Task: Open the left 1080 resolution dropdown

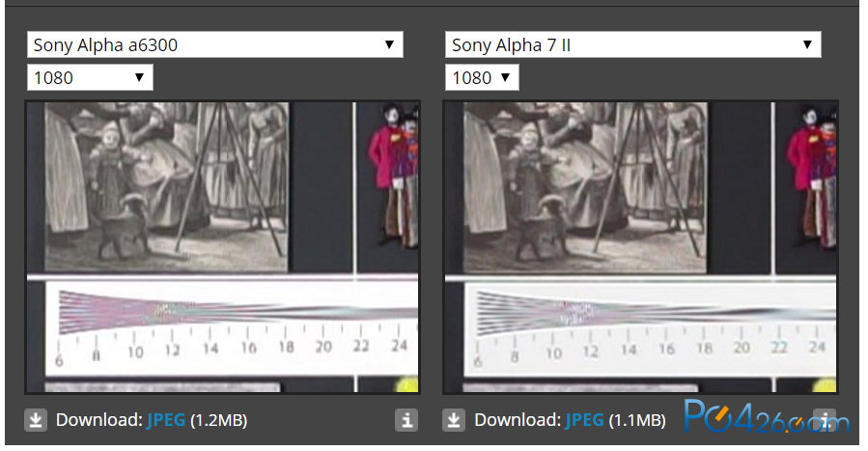Action: [x=90, y=77]
